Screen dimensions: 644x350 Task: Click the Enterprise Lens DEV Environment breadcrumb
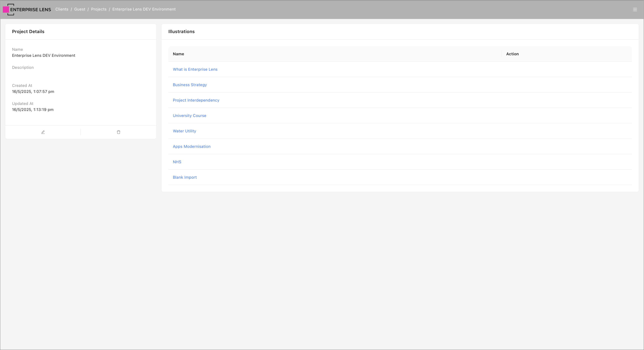[x=144, y=9]
